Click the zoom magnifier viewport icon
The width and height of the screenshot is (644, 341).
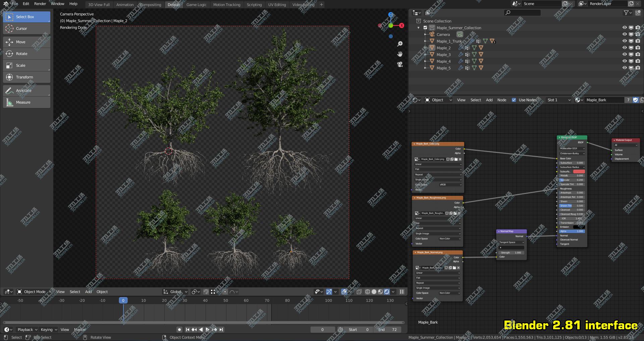[x=400, y=44]
